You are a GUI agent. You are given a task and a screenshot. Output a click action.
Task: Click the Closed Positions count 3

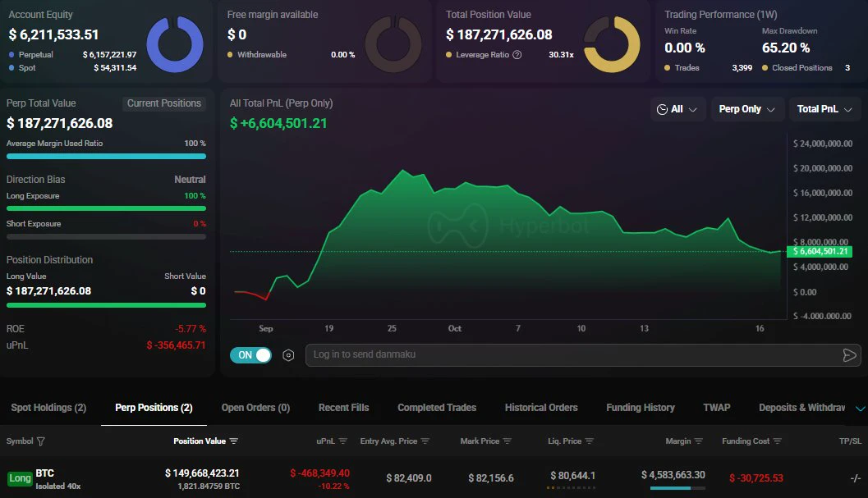[x=847, y=68]
